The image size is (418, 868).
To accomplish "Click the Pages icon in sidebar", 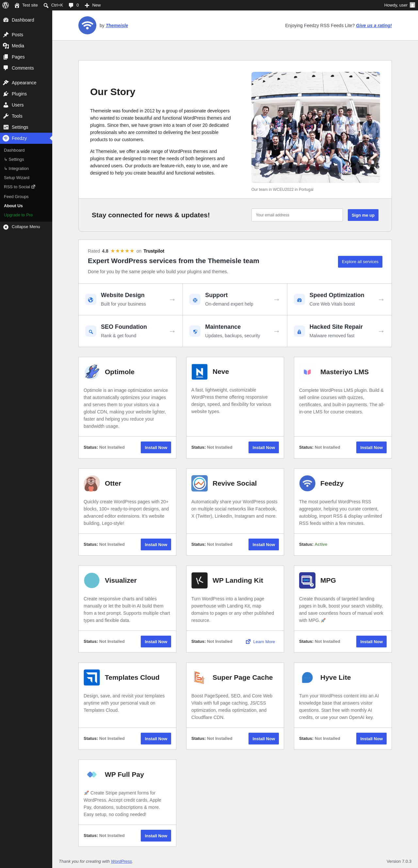I will [x=6, y=57].
